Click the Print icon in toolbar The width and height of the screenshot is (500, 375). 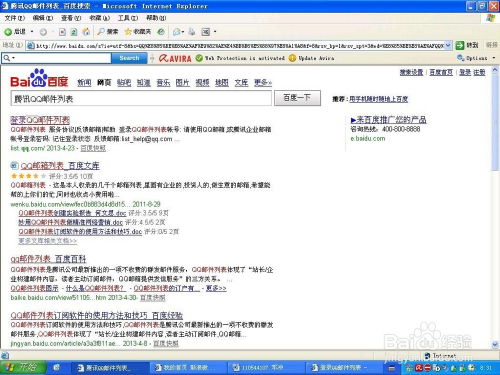[192, 32]
